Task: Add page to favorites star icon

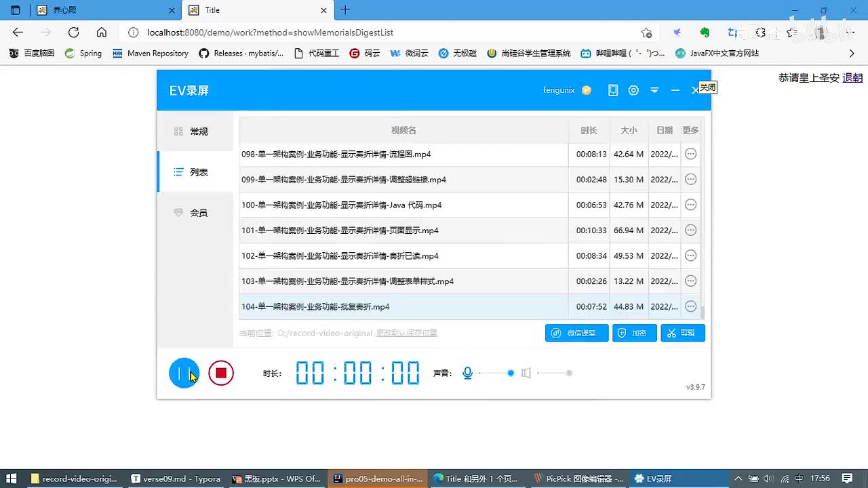Action: pos(646,33)
